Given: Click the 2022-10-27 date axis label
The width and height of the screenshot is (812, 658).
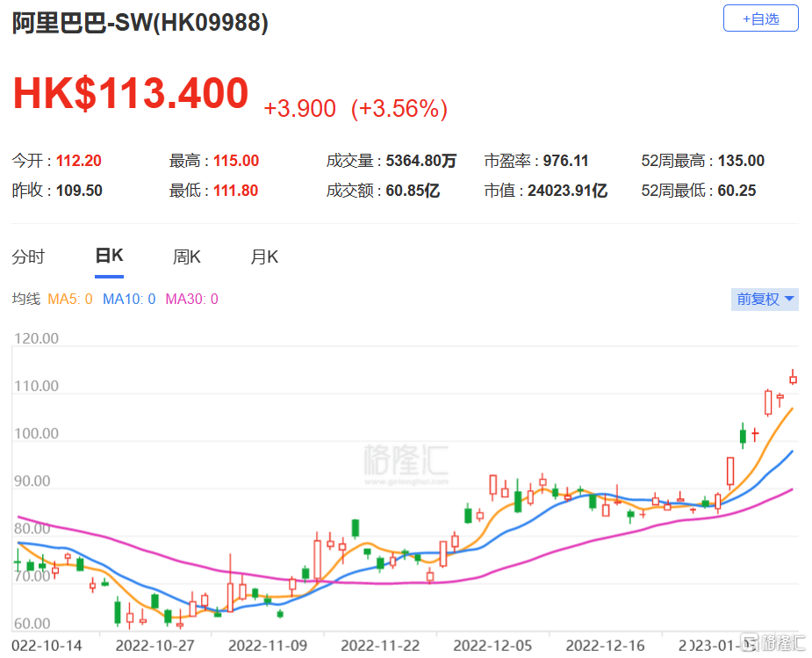Looking at the screenshot, I should coord(154,646).
